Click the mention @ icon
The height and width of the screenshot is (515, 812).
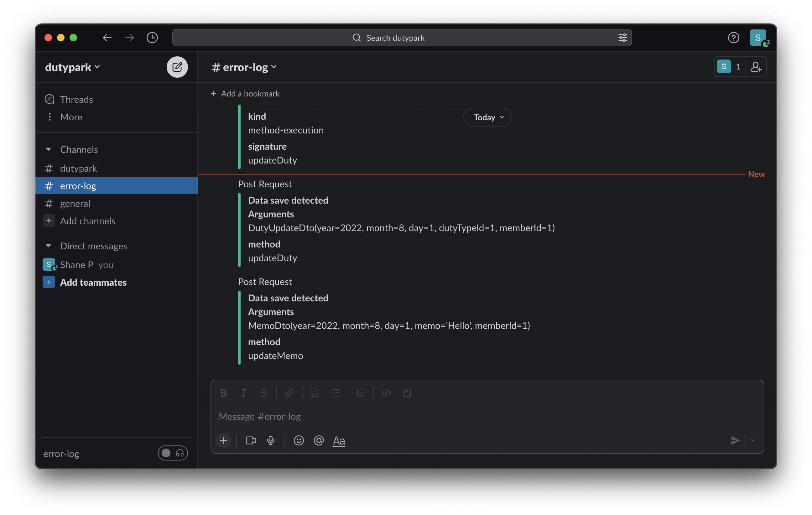click(318, 440)
